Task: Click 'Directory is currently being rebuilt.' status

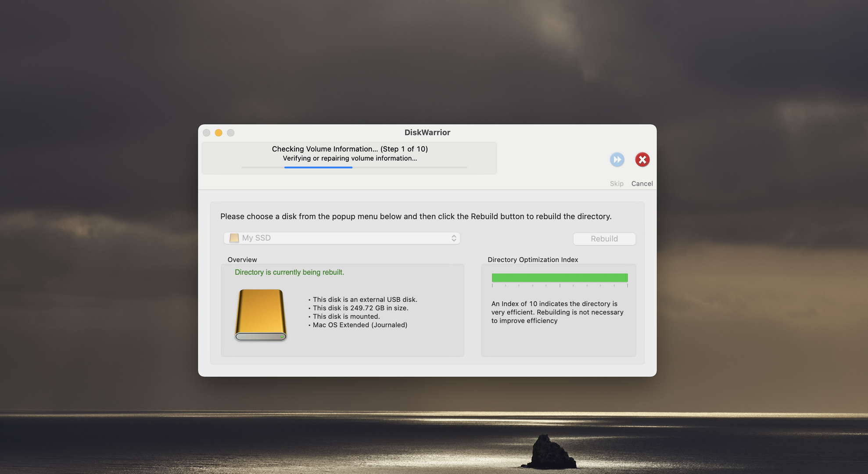Action: pyautogui.click(x=289, y=272)
